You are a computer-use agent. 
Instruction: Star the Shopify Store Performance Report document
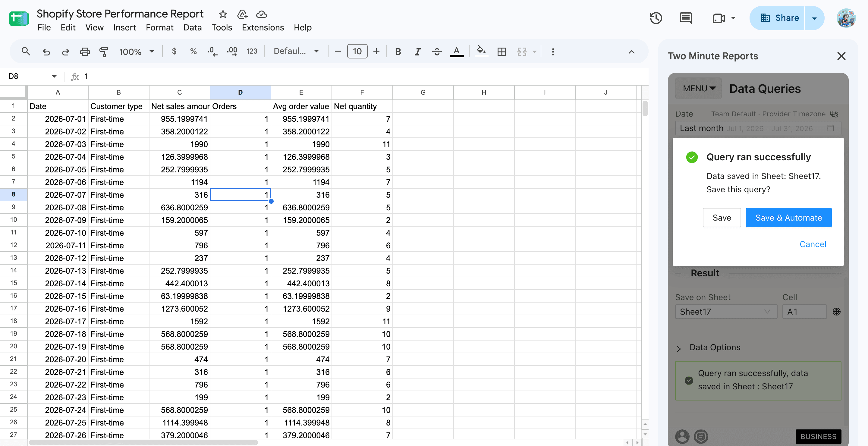click(223, 14)
